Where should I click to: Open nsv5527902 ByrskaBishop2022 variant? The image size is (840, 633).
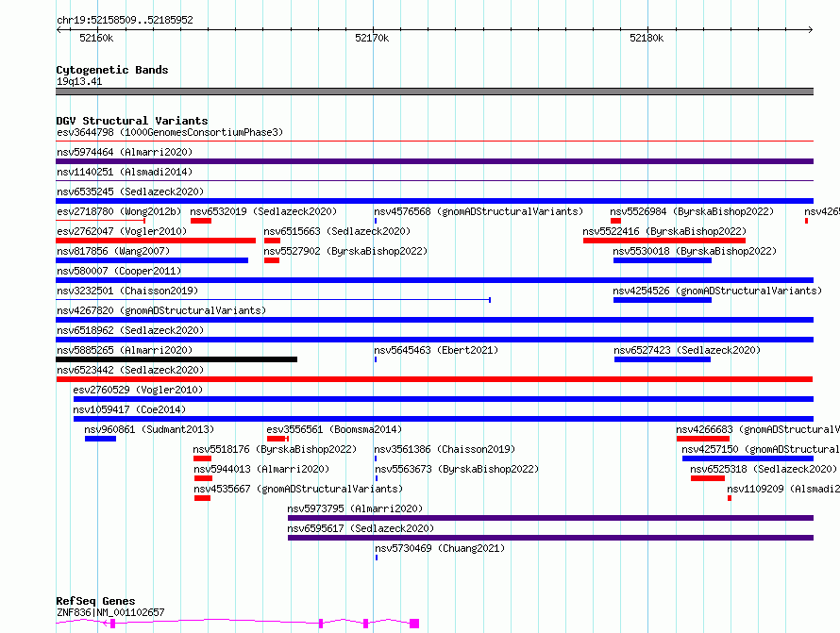click(345, 251)
